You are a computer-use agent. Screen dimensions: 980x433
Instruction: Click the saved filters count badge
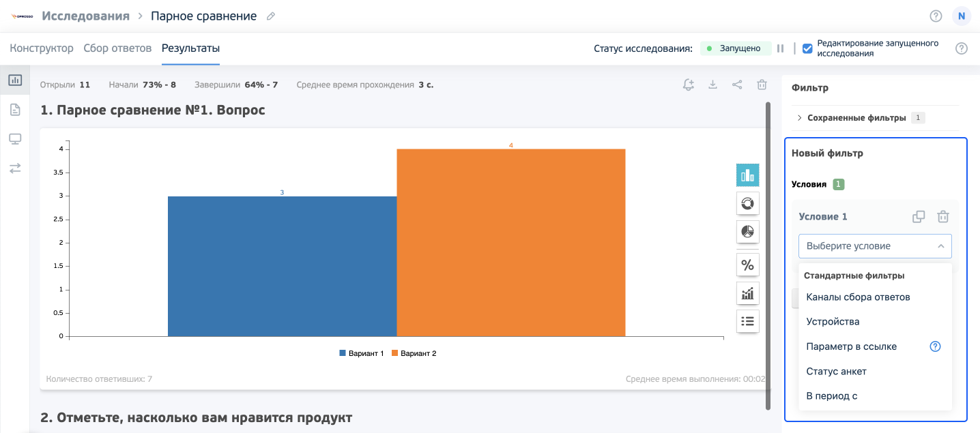click(918, 118)
